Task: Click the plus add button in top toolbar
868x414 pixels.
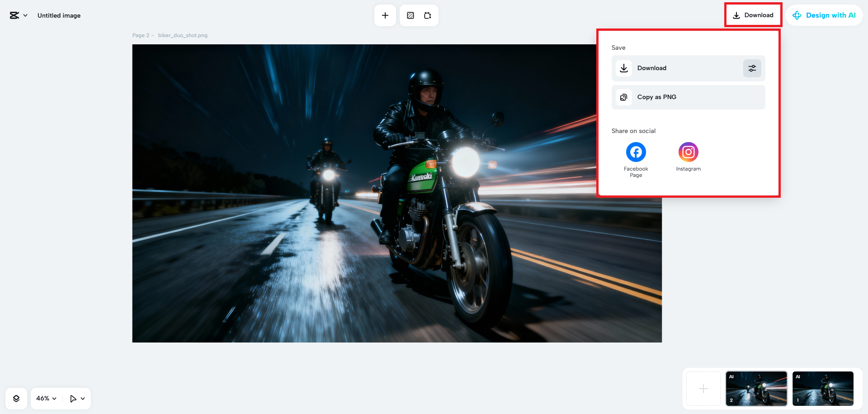Action: click(385, 15)
